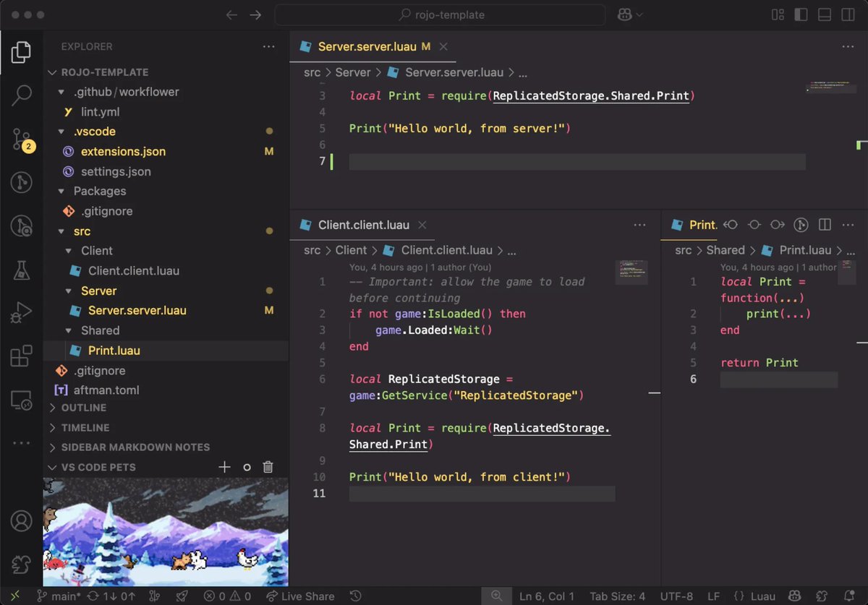Open Copilot chat icon in title bar
The width and height of the screenshot is (868, 605).
point(624,14)
